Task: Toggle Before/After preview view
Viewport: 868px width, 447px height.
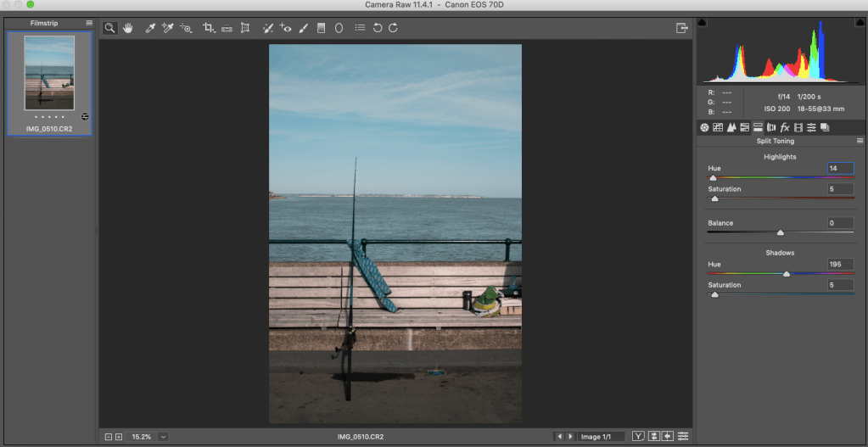Action: pos(638,436)
